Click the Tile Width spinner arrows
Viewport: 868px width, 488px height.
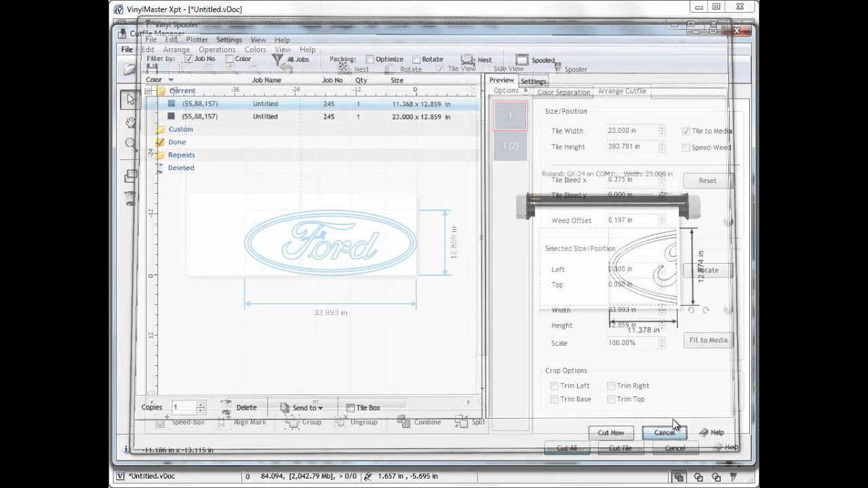pos(662,131)
